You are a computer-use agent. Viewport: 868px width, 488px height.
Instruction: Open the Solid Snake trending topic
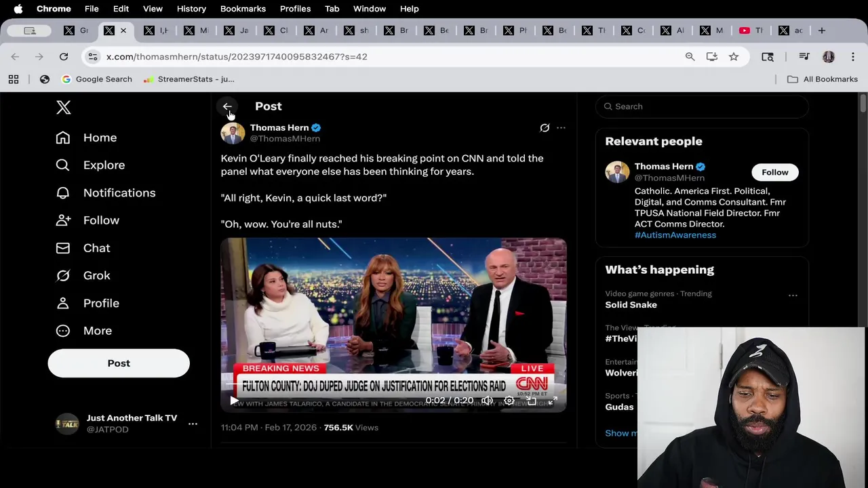coord(631,305)
